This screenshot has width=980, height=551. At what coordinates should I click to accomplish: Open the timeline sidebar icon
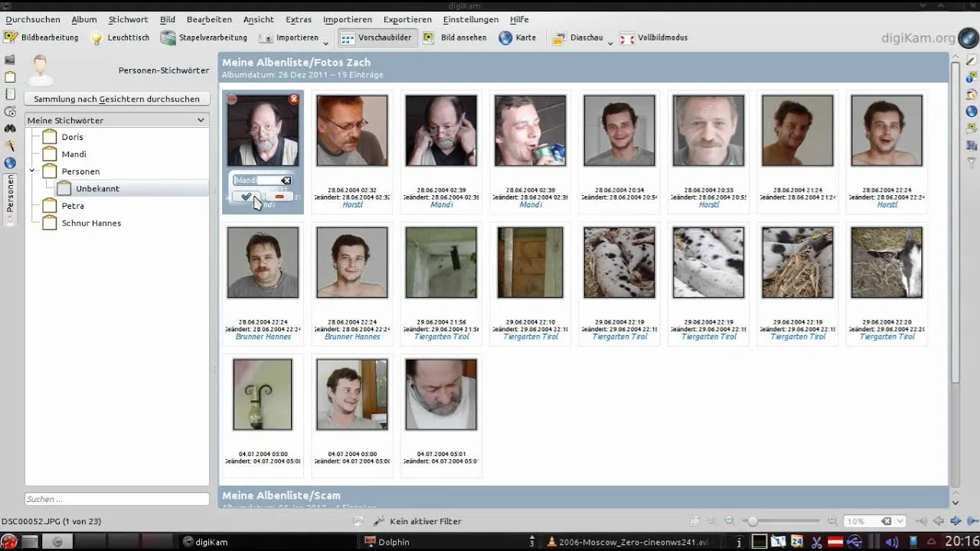[10, 111]
